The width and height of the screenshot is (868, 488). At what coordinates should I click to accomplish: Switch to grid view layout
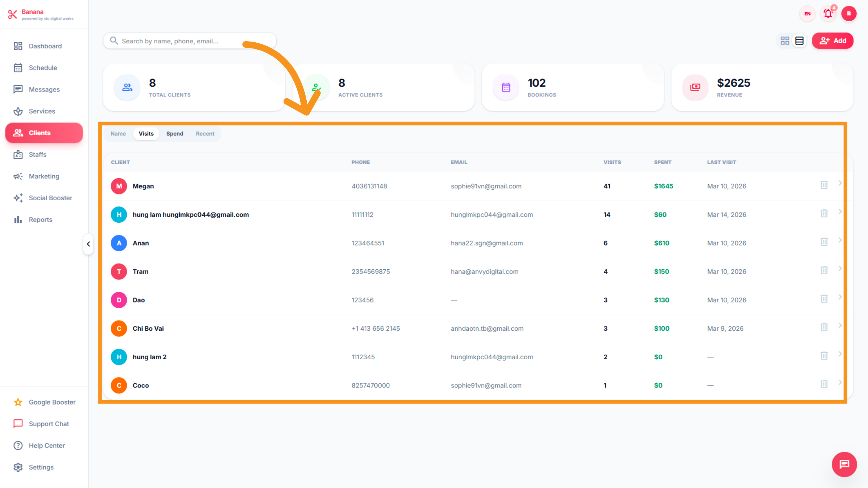click(x=785, y=40)
